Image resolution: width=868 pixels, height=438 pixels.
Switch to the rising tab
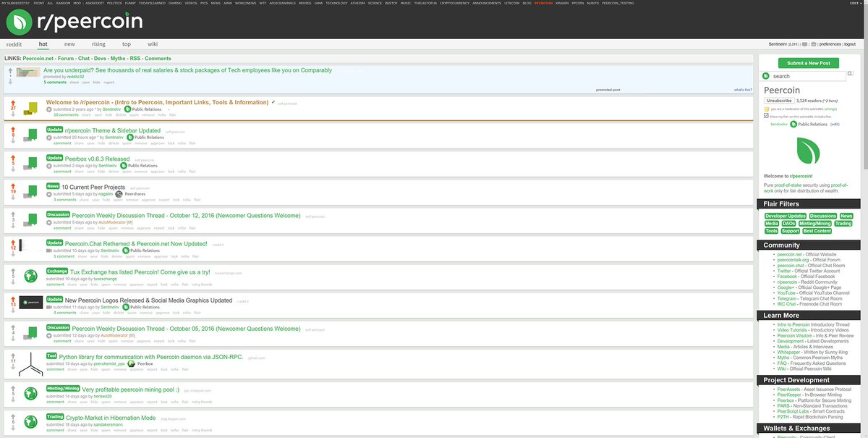[x=98, y=44]
